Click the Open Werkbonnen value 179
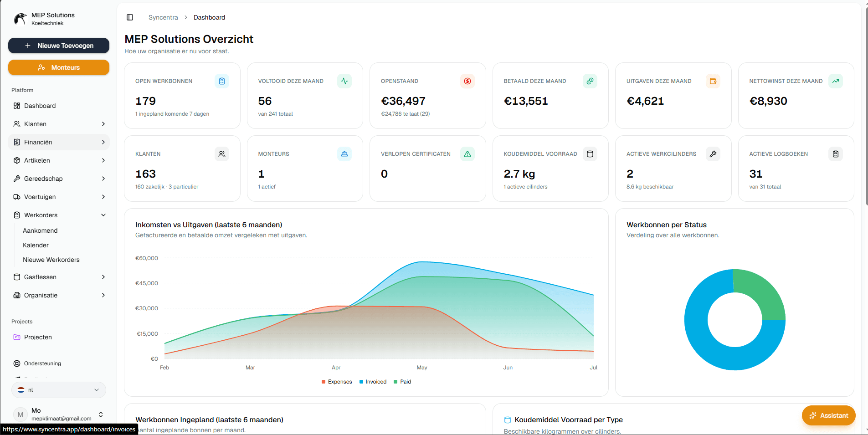Image resolution: width=868 pixels, height=435 pixels. (x=145, y=101)
